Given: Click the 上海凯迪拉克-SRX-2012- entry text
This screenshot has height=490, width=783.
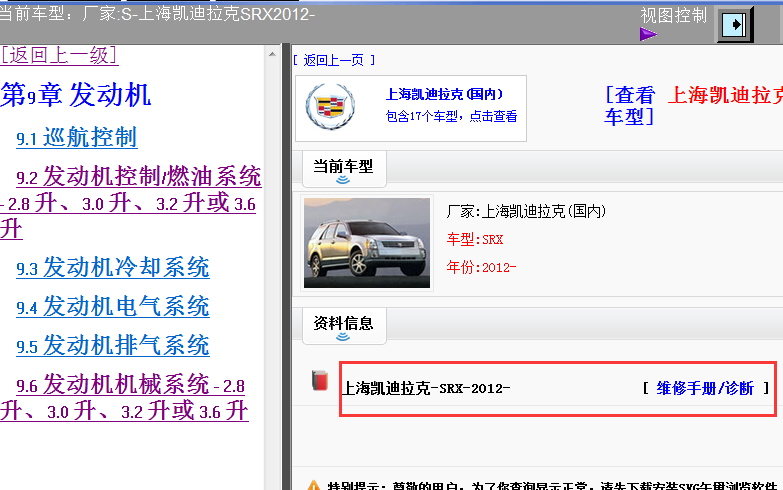Looking at the screenshot, I should (426, 388).
